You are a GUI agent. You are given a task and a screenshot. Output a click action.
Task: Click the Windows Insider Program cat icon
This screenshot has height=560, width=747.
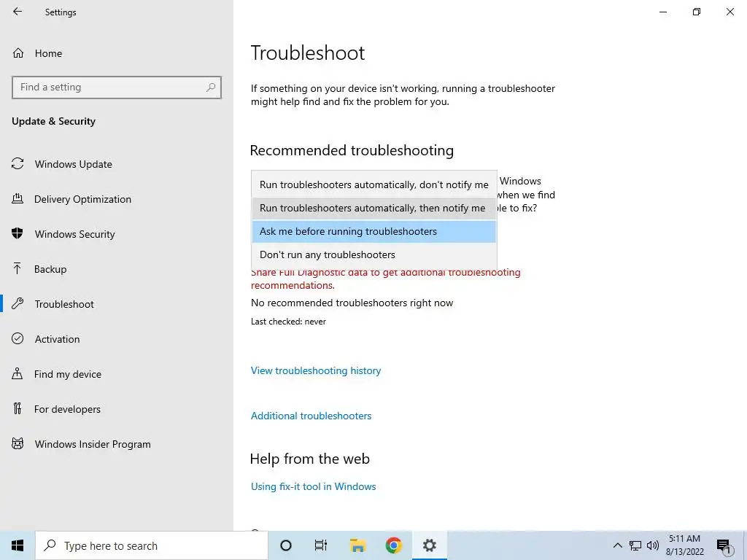(18, 444)
